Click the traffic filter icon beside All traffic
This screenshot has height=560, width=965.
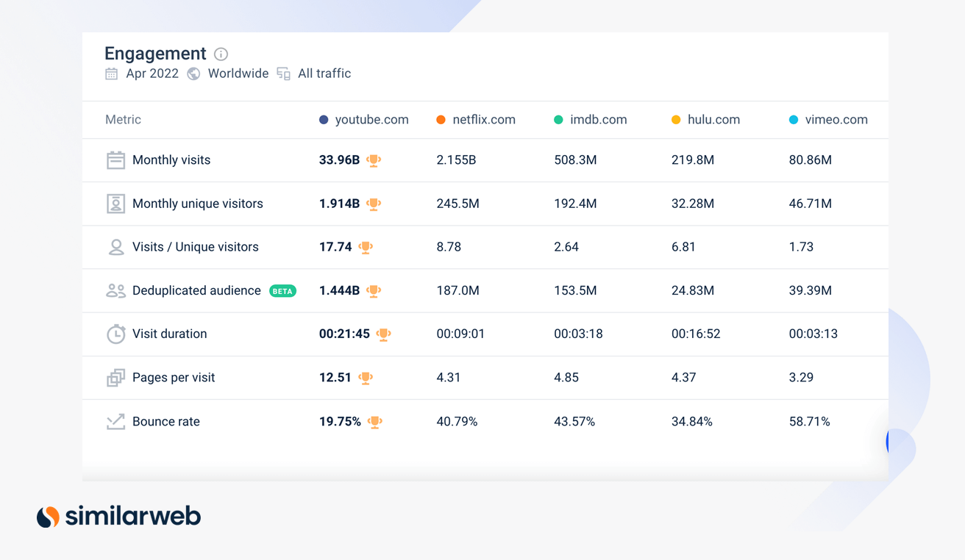point(283,73)
